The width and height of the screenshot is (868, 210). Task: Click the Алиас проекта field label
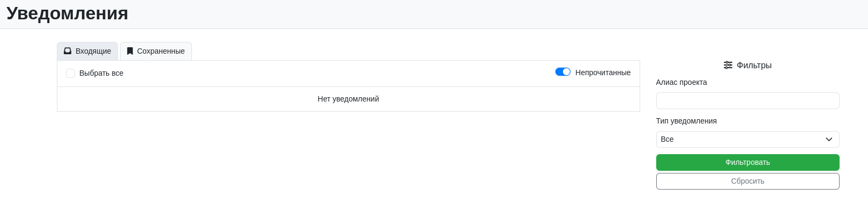[681, 82]
